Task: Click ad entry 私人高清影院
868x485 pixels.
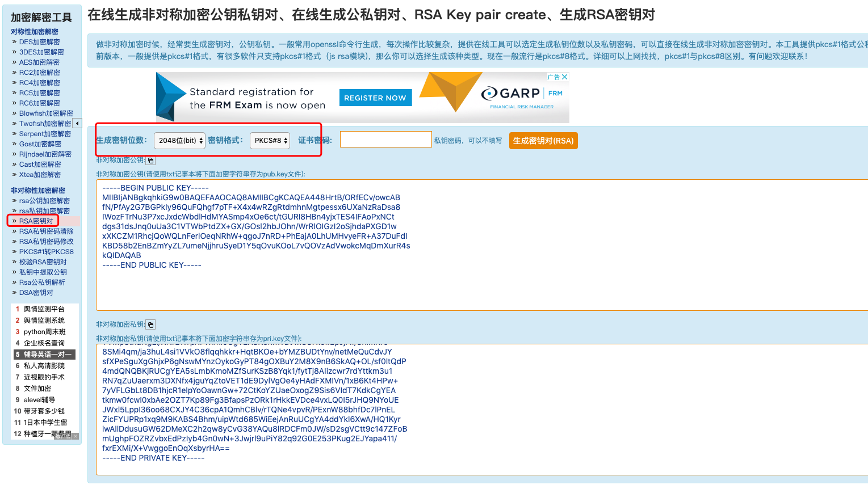Action: [44, 366]
